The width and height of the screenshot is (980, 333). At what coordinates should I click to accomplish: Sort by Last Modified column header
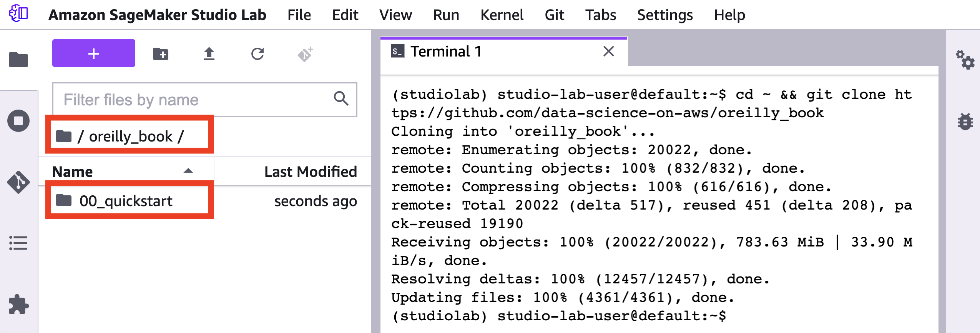tap(293, 171)
